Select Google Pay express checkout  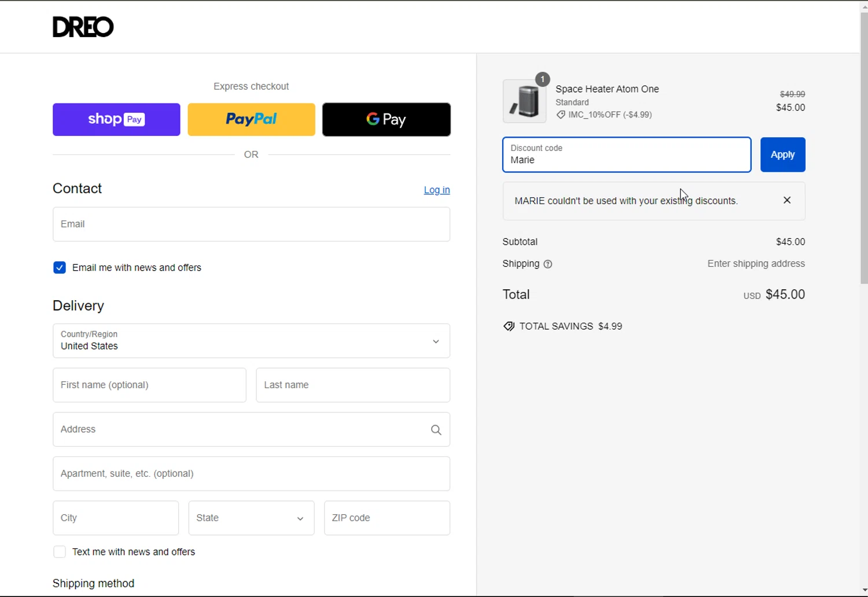(x=387, y=120)
